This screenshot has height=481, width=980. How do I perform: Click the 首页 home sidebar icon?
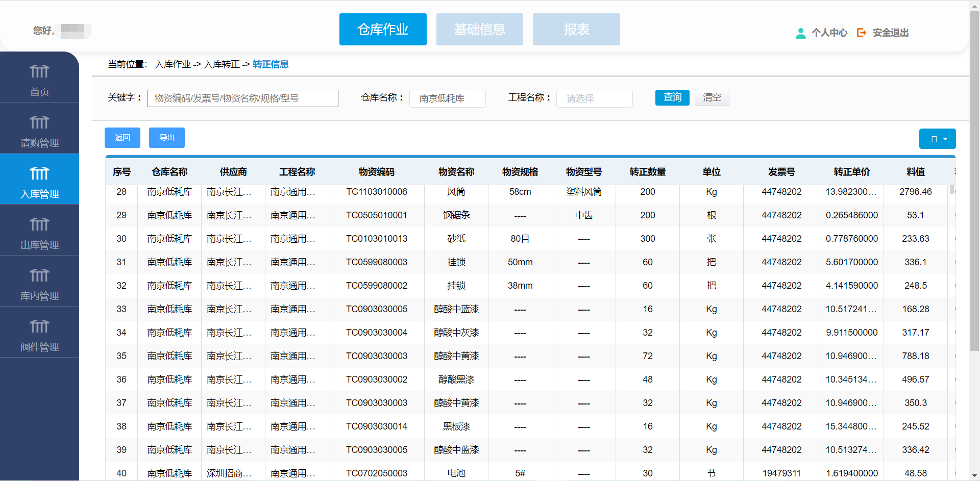point(39,71)
